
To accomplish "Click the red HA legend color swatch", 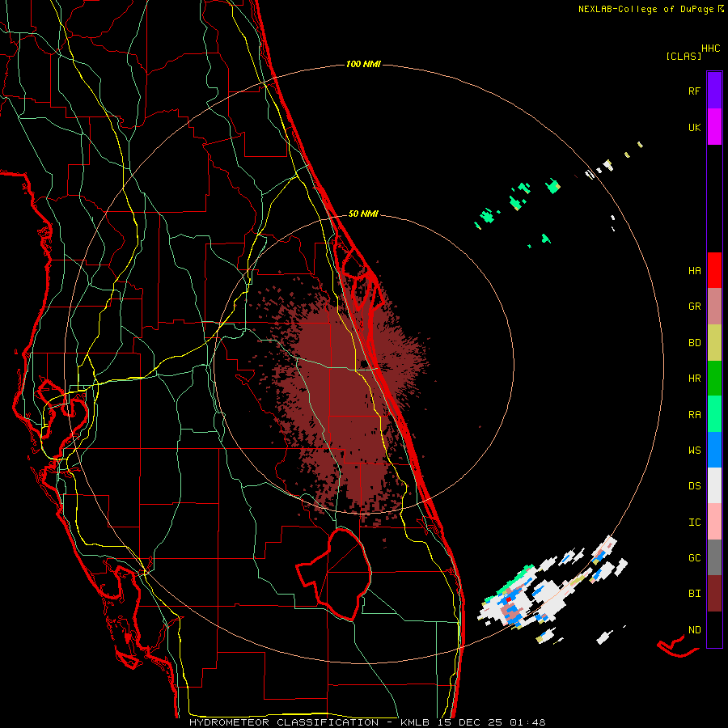I will (714, 270).
